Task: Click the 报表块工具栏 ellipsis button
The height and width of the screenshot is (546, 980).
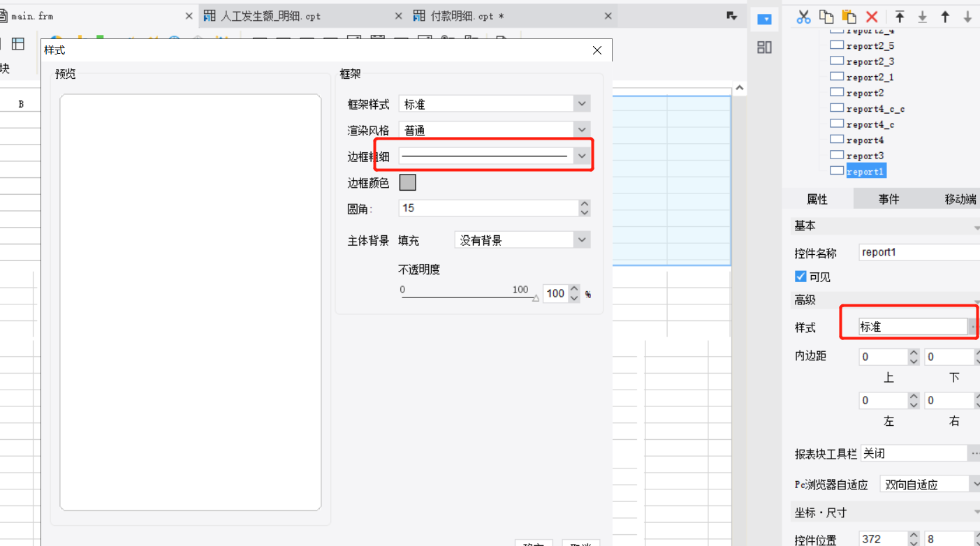Action: pos(974,453)
